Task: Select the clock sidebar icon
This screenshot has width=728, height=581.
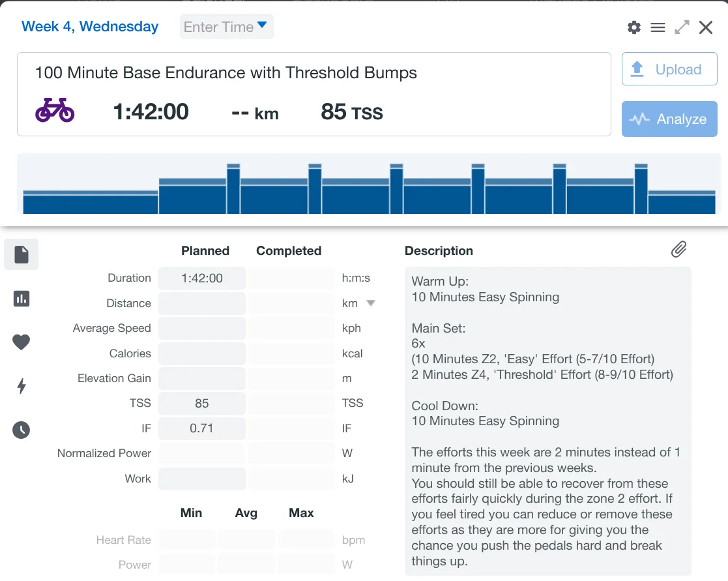Action: (22, 430)
